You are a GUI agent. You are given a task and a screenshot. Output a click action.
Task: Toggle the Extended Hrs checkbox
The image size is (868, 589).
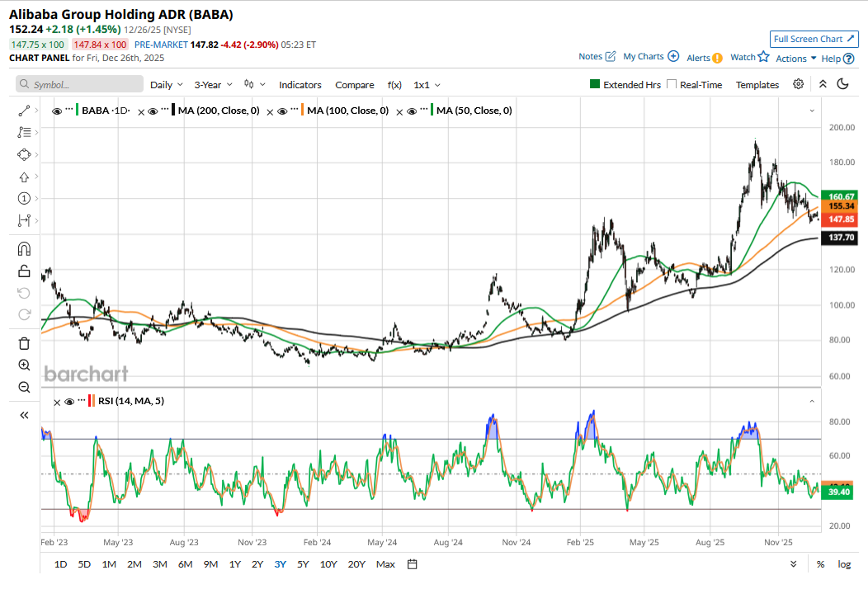(x=595, y=84)
